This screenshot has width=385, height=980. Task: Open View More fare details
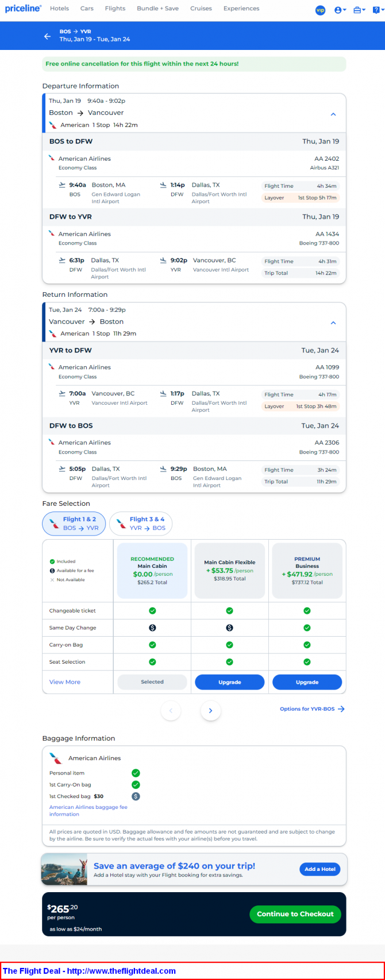[x=65, y=682]
